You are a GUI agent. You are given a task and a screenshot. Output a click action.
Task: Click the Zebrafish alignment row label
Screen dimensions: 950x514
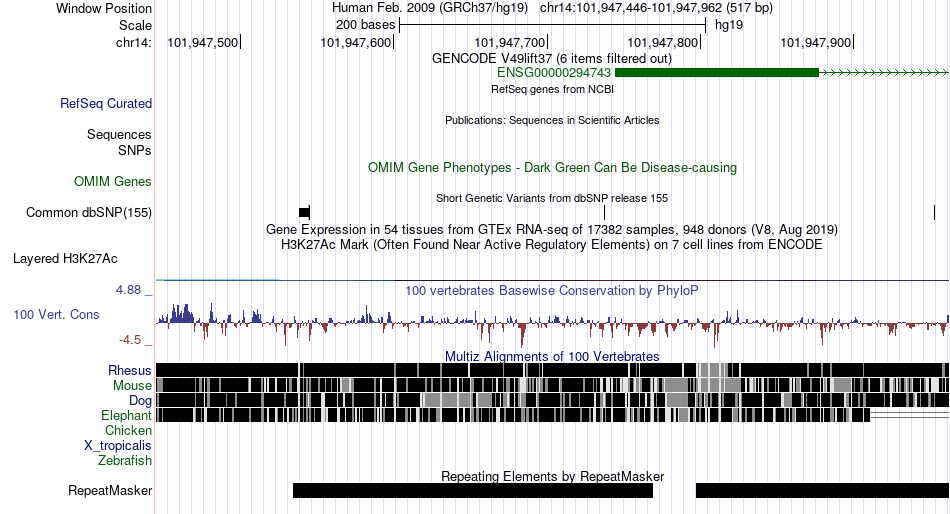point(125,460)
